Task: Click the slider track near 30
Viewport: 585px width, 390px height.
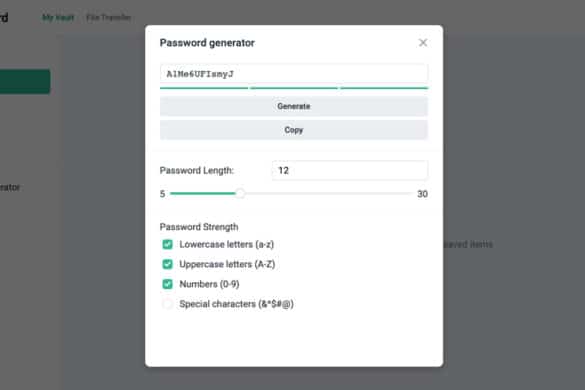Action: click(405, 193)
